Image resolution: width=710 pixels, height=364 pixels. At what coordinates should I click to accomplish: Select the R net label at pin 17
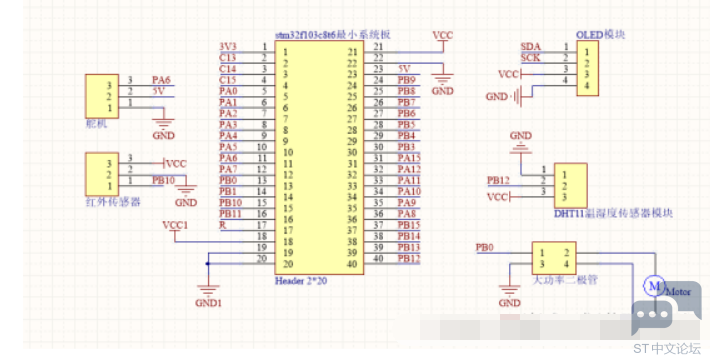[222, 225]
